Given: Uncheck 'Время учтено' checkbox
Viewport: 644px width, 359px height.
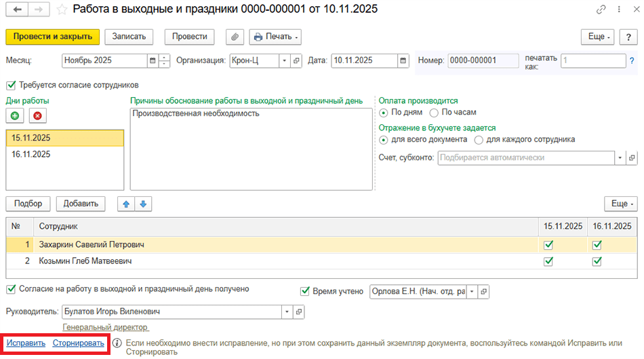Looking at the screenshot, I should (x=305, y=291).
